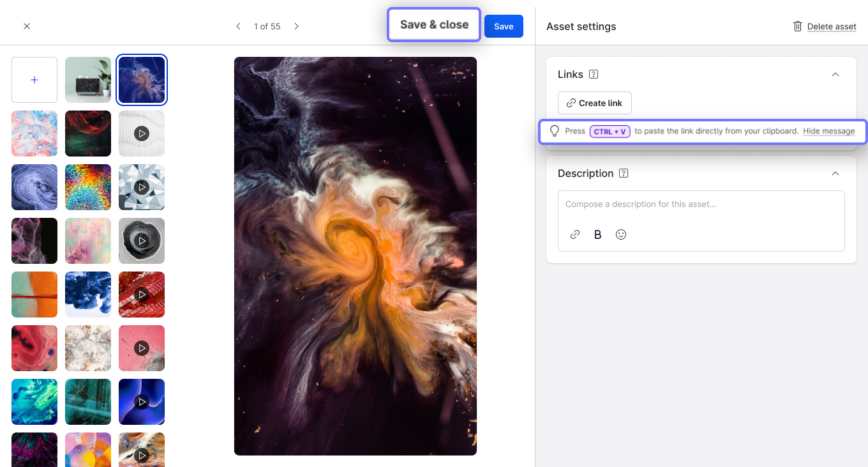Viewport: 868px width, 467px height.
Task: Go to the previous asset arrow
Action: tap(238, 26)
